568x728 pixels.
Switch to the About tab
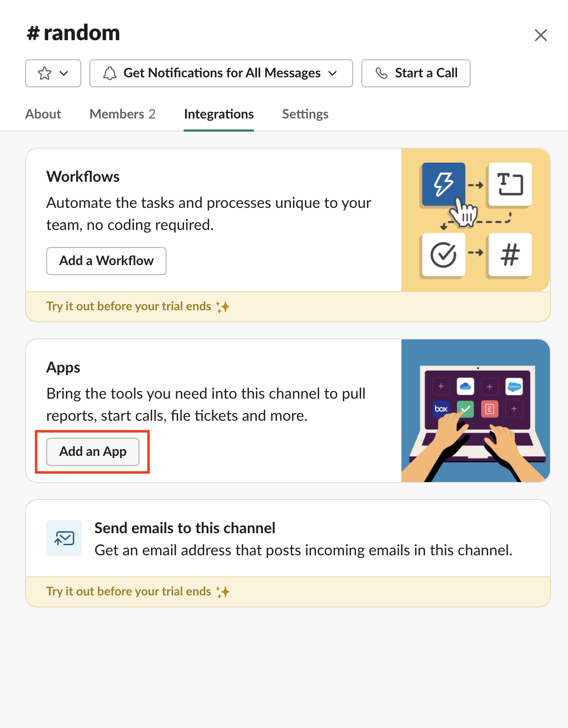tap(43, 114)
